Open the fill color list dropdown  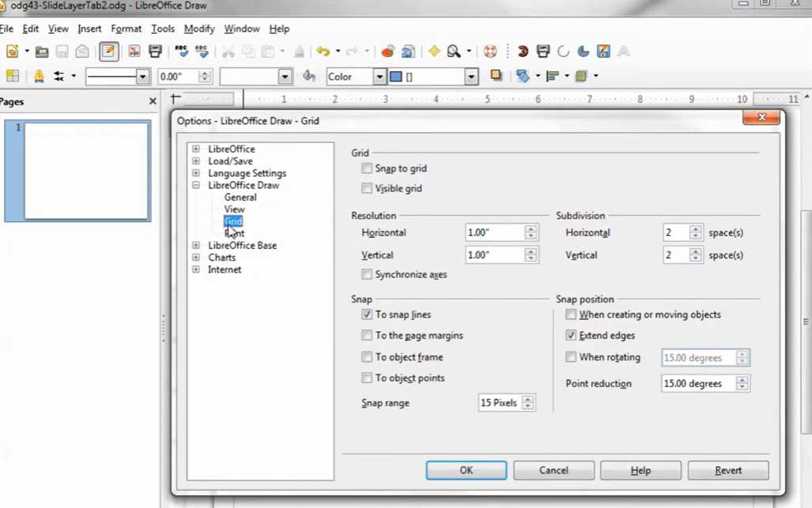coord(470,77)
